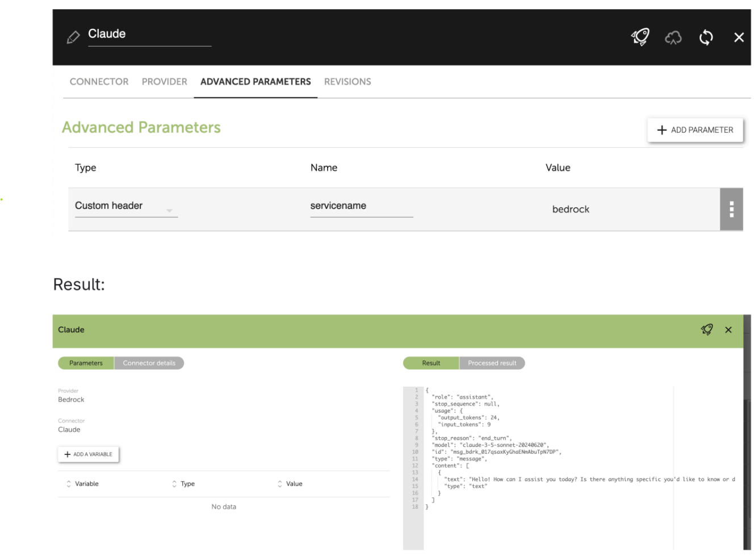The width and height of the screenshot is (754, 560).
Task: Open the three-dot menu on servicename row
Action: click(731, 209)
